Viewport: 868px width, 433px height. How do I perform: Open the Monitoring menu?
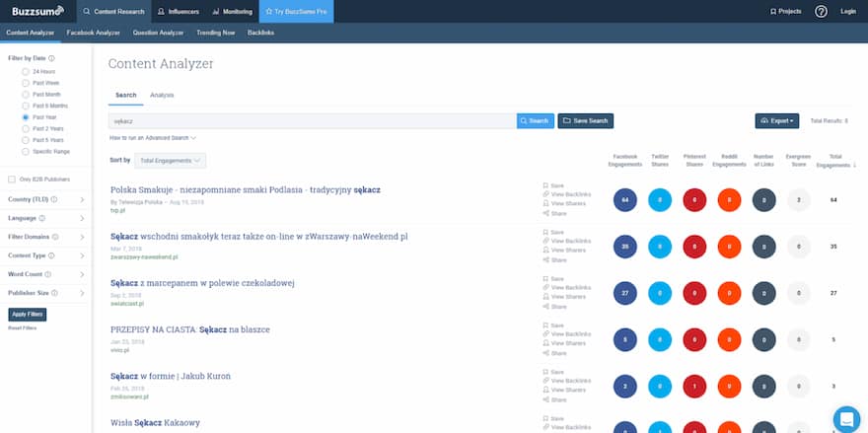[232, 11]
